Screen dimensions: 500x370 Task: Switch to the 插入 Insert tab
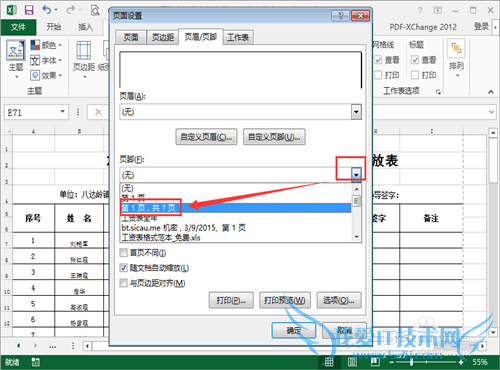(85, 27)
